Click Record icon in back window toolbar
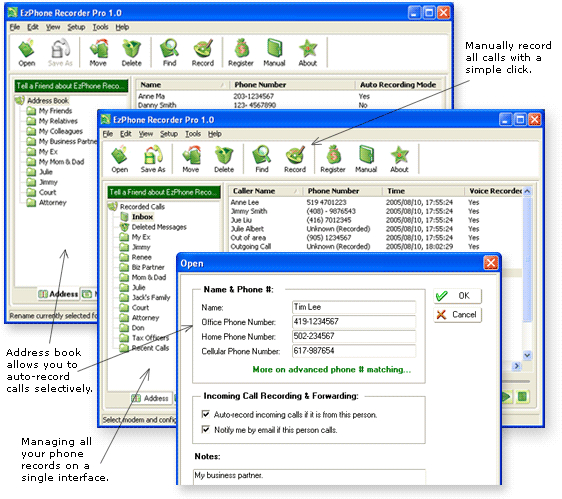 point(203,53)
